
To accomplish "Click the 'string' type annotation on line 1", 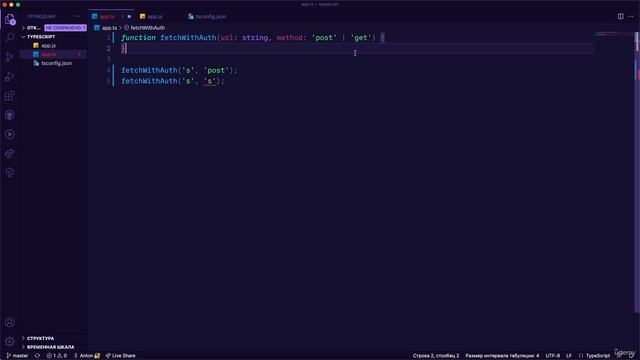I will click(255, 38).
